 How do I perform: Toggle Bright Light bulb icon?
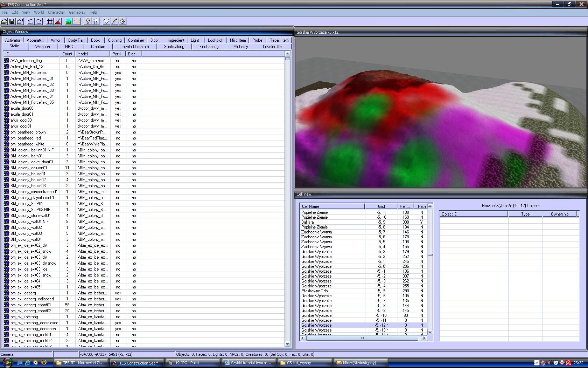point(87,21)
